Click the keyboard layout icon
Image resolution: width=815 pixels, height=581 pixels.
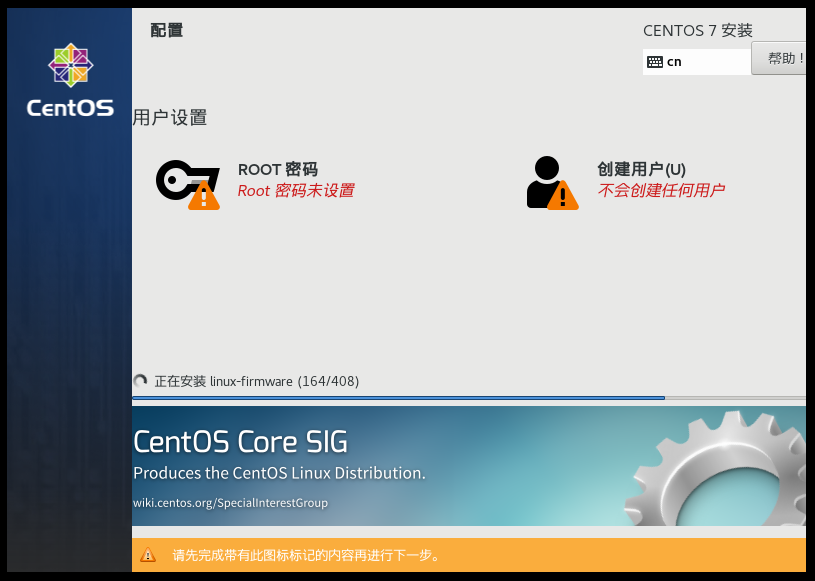(x=654, y=62)
